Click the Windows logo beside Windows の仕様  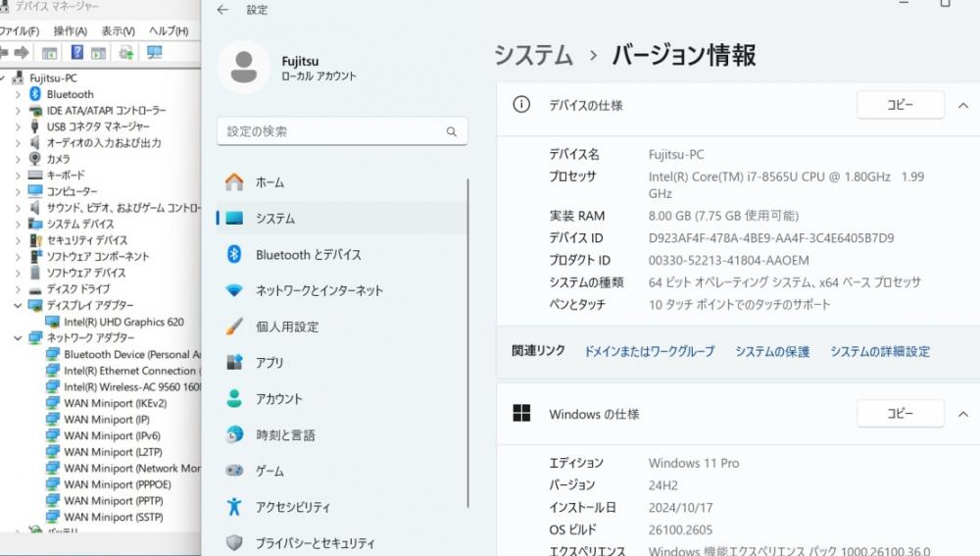[x=521, y=413]
